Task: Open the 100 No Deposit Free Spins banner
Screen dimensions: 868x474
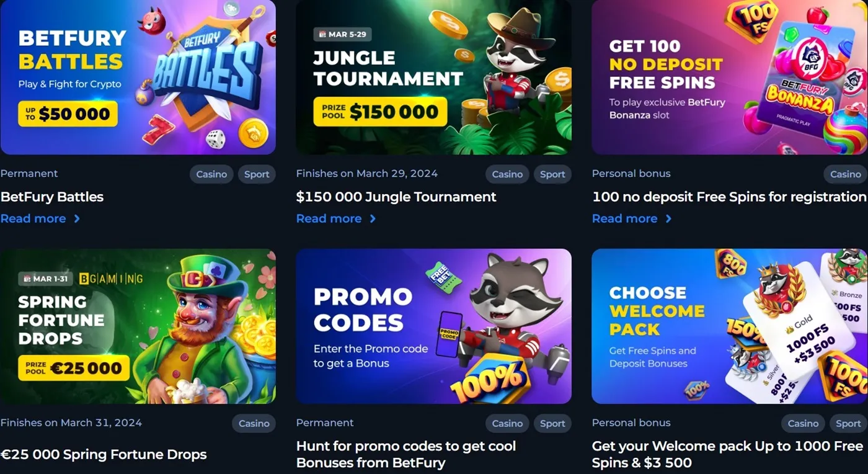Action: 730,77
